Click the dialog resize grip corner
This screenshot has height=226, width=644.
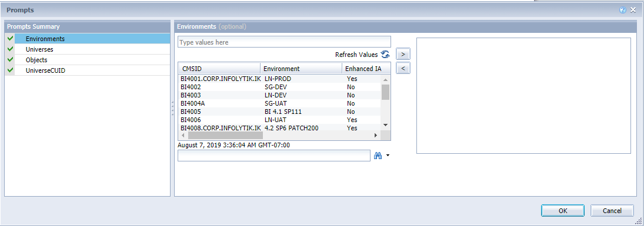pos(638,221)
